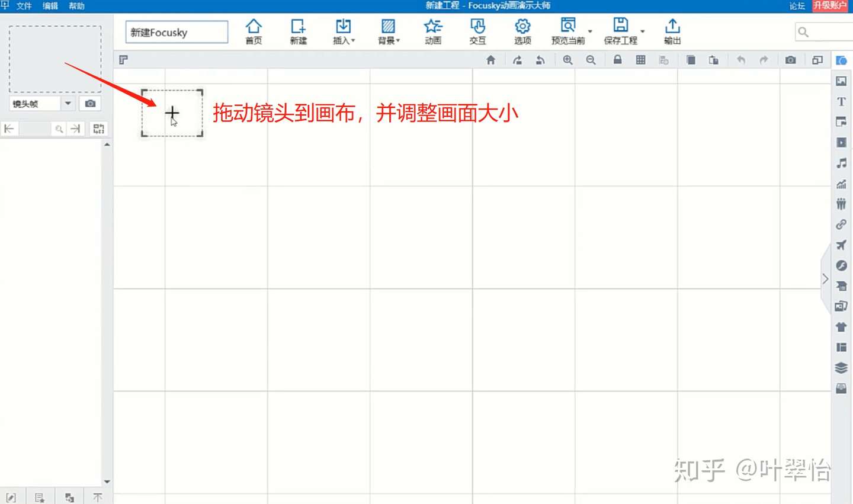This screenshot has height=504, width=853.
Task: Open the 背景 background dropdown
Action: 389,31
